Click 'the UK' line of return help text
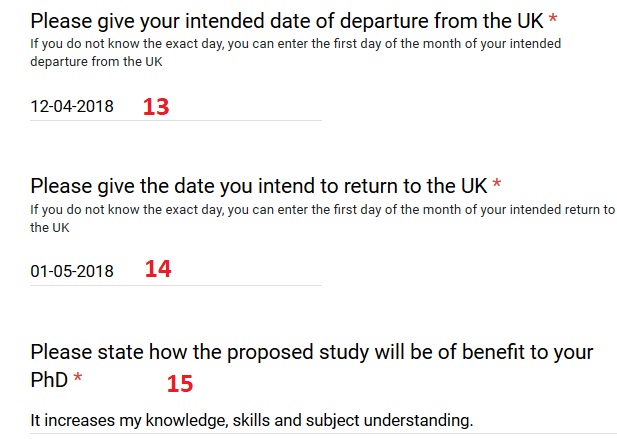Screen dimensions: 617x439 click(50, 228)
